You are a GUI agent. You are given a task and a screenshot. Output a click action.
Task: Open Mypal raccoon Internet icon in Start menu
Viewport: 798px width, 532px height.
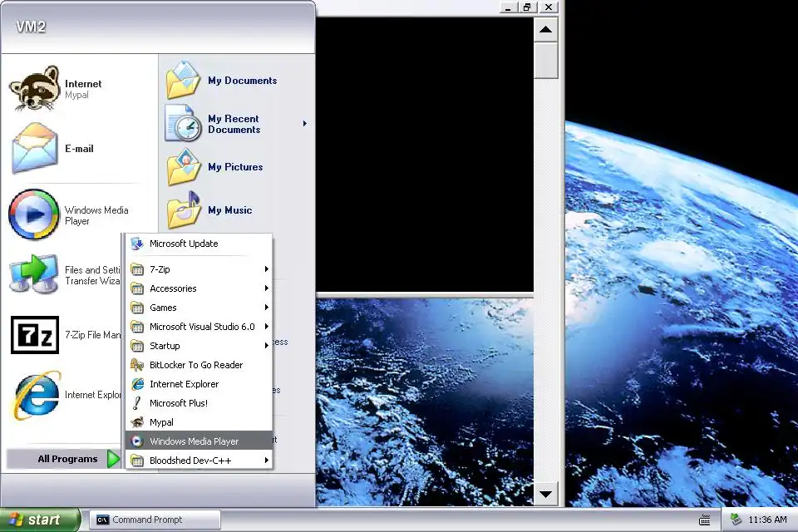(35, 89)
